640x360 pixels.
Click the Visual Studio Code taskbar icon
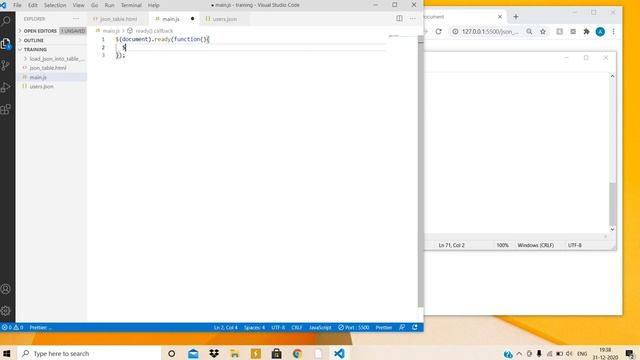click(339, 353)
